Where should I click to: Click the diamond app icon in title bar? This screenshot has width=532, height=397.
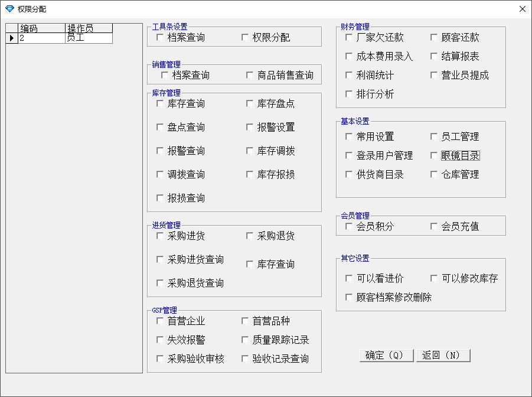9,9
